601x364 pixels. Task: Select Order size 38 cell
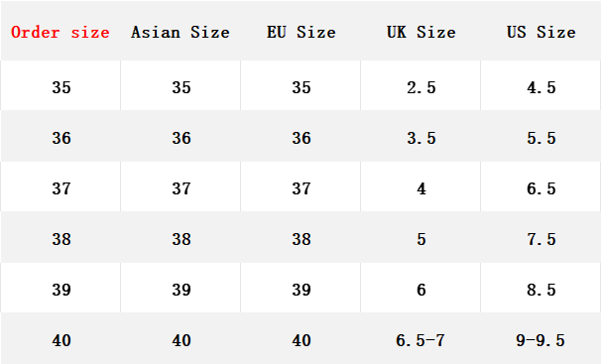[x=61, y=239]
